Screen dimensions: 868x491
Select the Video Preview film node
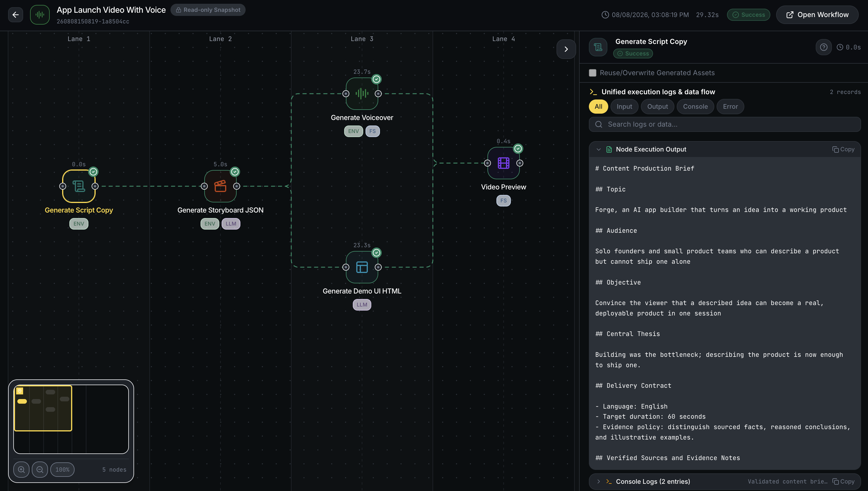503,163
